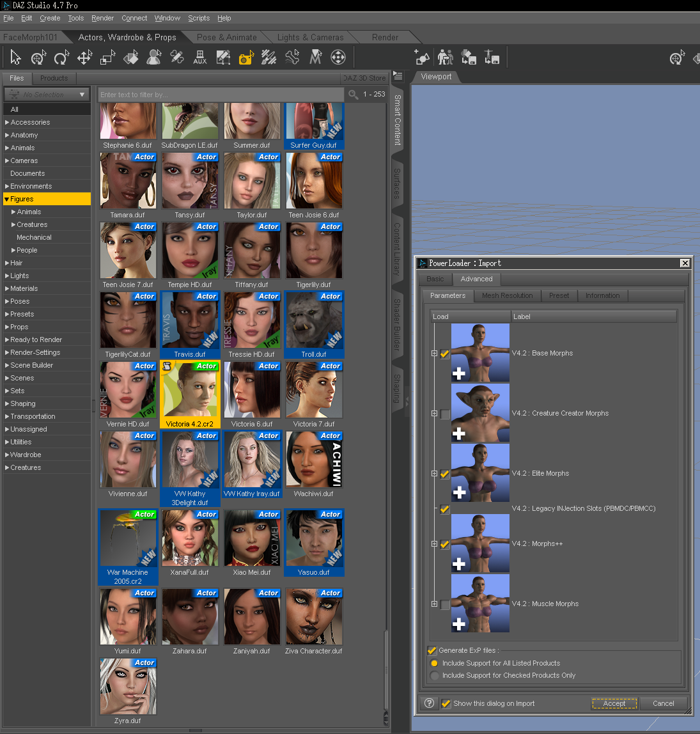Save pose preset figure icon
This screenshot has width=700, height=734.
pos(492,58)
